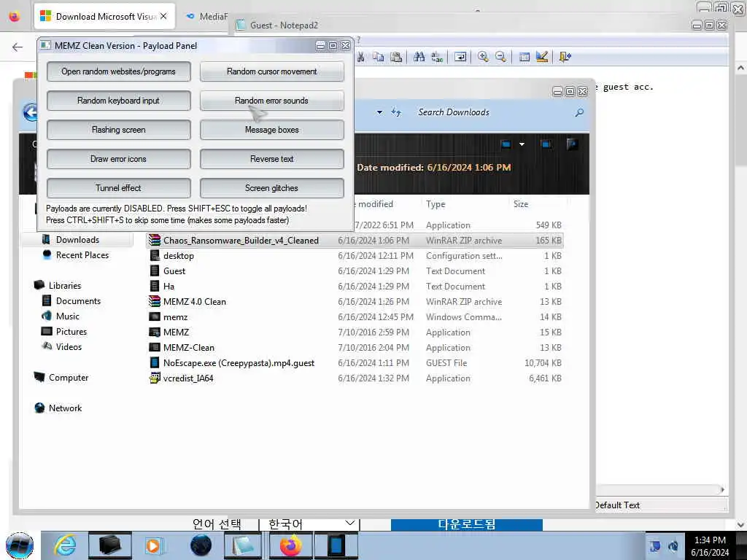The height and width of the screenshot is (560, 747).
Task: Sort files by the Type column header
Action: point(436,204)
